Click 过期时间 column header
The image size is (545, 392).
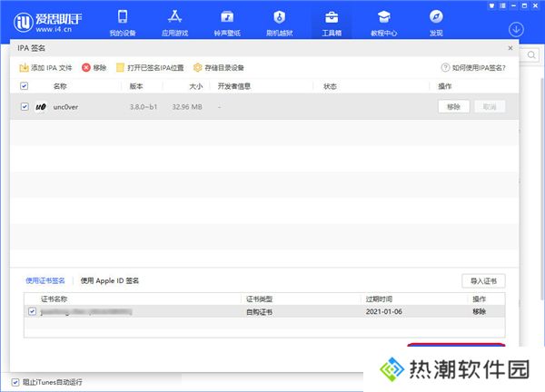379,299
